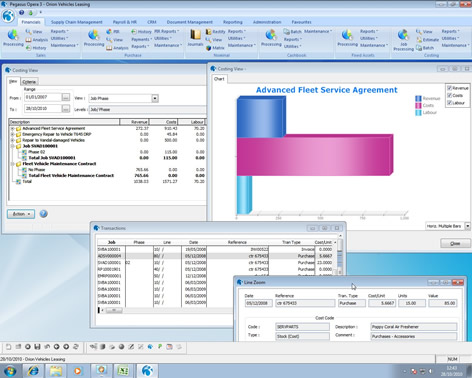The width and height of the screenshot is (472, 378).
Task: Open Fixed Assets Processing icon
Action: (x=347, y=38)
